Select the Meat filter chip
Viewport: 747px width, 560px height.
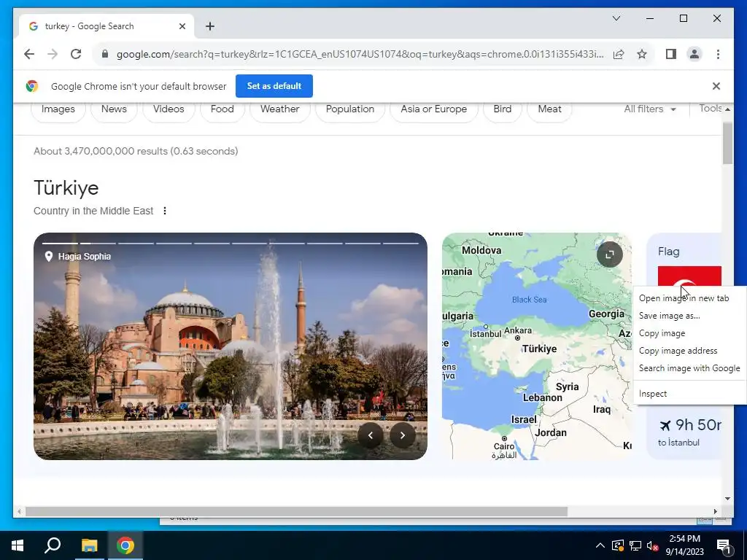coord(549,109)
